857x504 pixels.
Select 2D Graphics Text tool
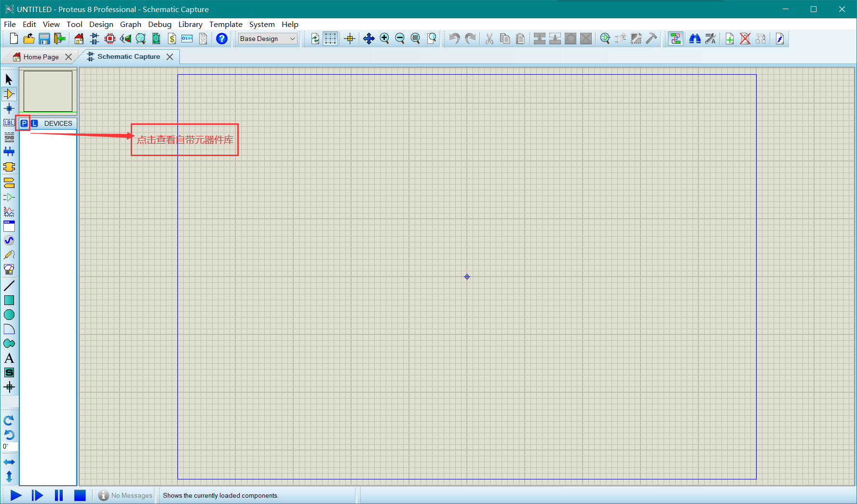point(9,358)
